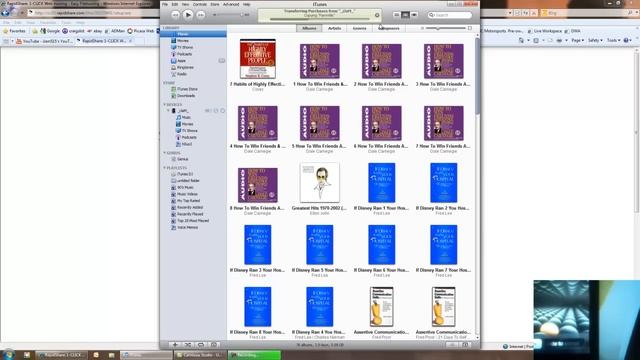
Task: Open Greatest Hits 1970-2002 album cover
Action: pyautogui.click(x=320, y=182)
